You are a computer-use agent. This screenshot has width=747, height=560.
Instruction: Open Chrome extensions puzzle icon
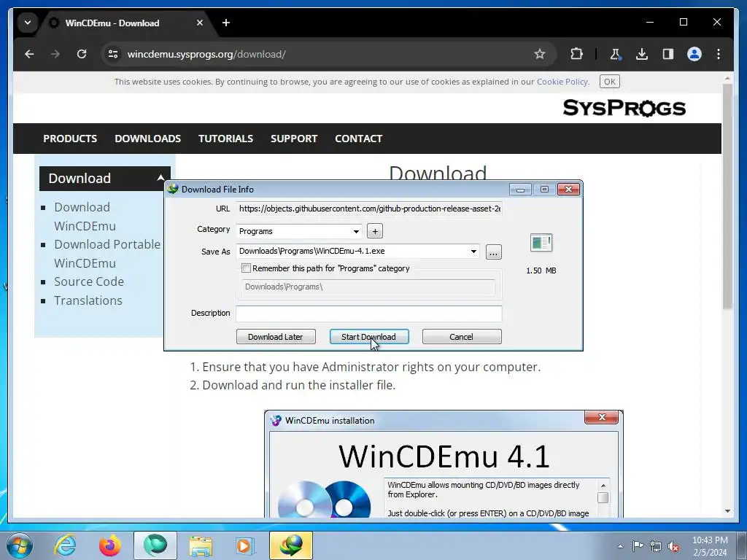[576, 54]
